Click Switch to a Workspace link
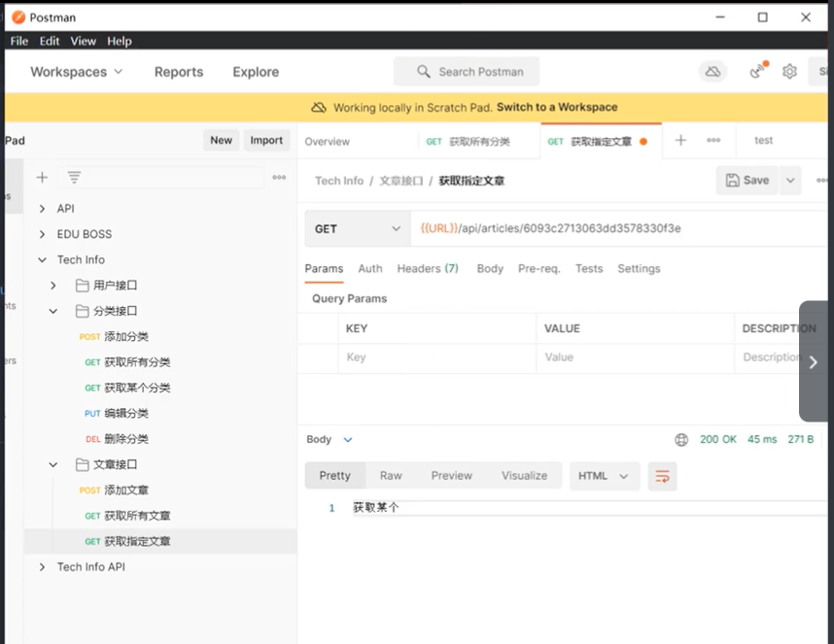Viewport: 834px width, 644px height. [x=557, y=107]
